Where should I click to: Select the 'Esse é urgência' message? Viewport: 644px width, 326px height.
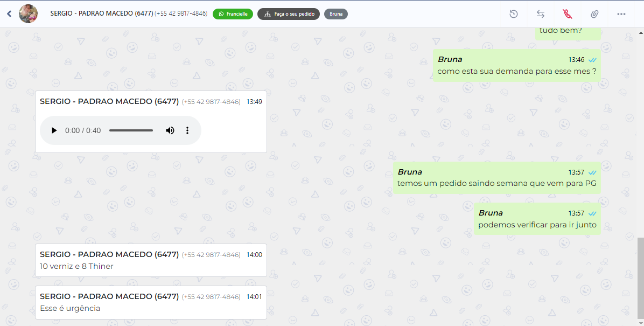(151, 302)
